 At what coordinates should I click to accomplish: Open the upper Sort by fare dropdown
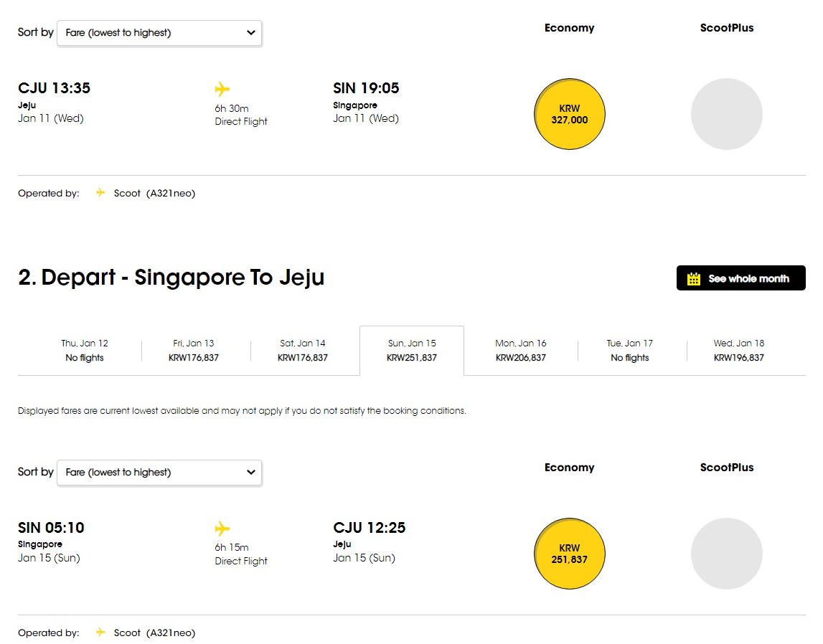pos(159,33)
